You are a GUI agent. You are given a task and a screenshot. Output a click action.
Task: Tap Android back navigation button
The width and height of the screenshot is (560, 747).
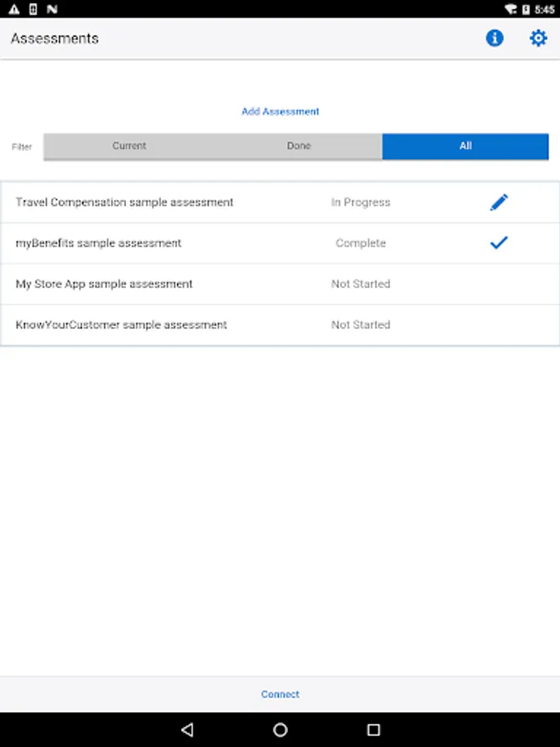click(187, 730)
